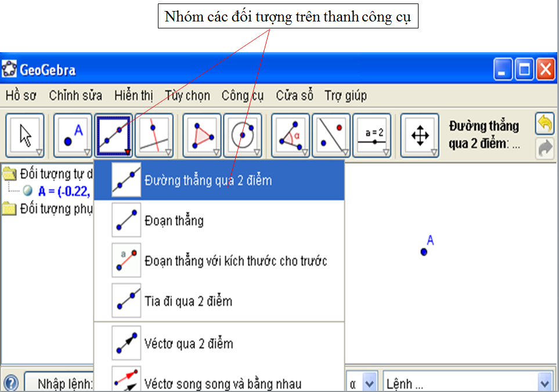Open the Hồ sơ menu
The width and height of the screenshot is (559, 392).
pos(21,96)
